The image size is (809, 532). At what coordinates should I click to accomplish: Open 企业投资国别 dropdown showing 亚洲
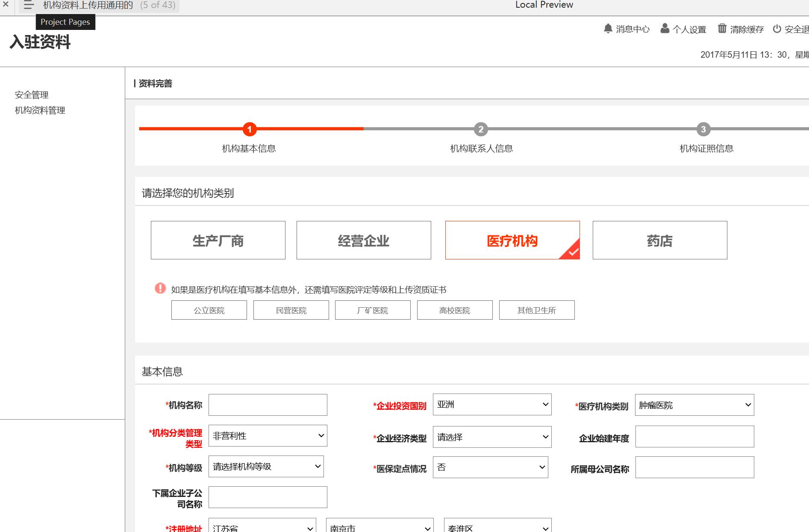pos(492,405)
